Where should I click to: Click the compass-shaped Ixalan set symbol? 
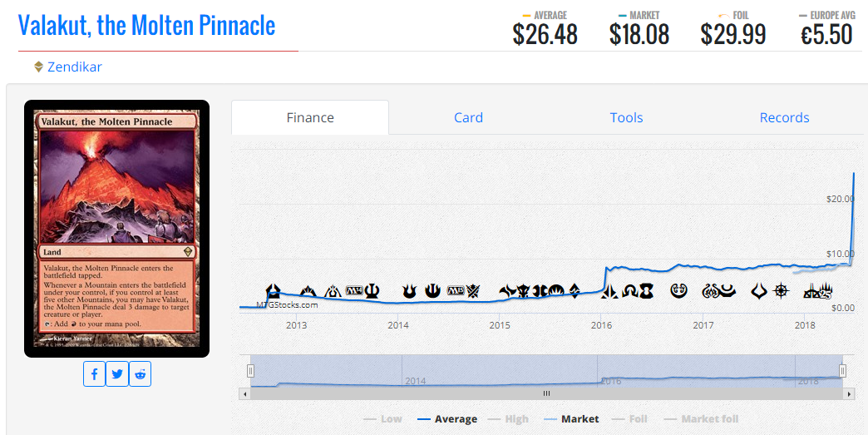[781, 290]
